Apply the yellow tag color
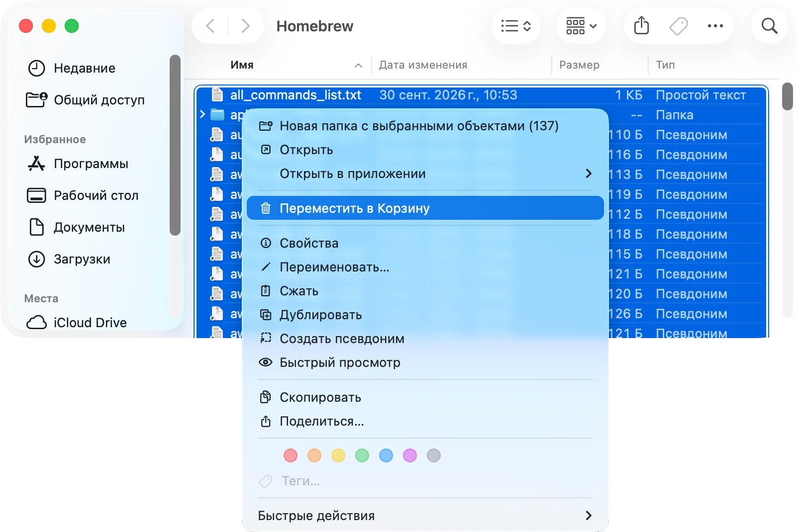Screen dimensions: 796x532 [338, 455]
